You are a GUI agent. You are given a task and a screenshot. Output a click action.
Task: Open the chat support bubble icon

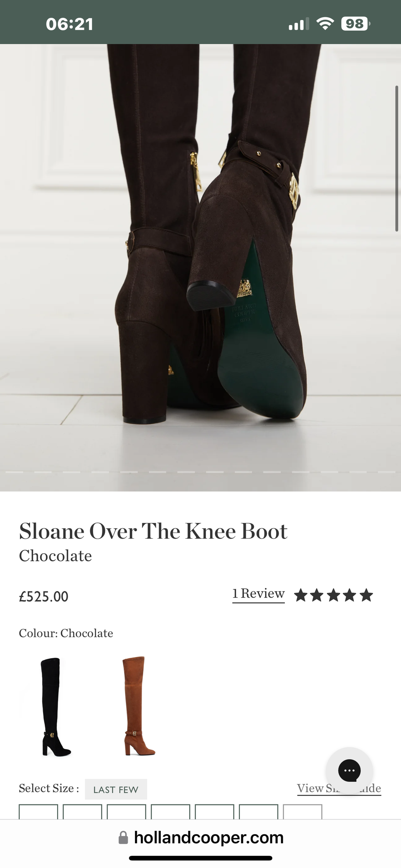[x=349, y=770]
